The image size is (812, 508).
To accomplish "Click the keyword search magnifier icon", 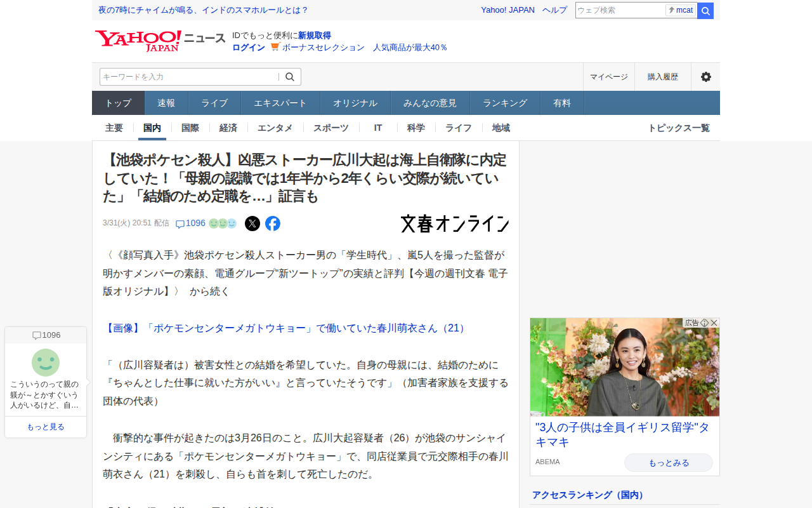I will [290, 77].
